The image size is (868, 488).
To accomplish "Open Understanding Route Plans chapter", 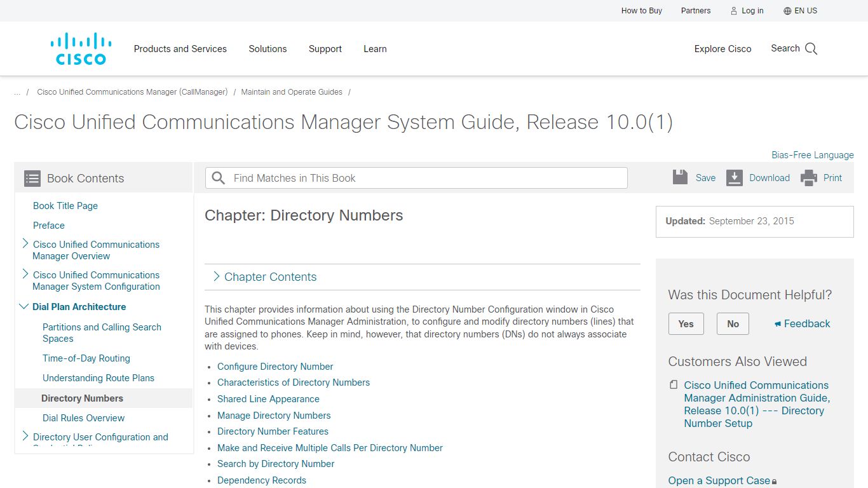I will click(x=98, y=378).
